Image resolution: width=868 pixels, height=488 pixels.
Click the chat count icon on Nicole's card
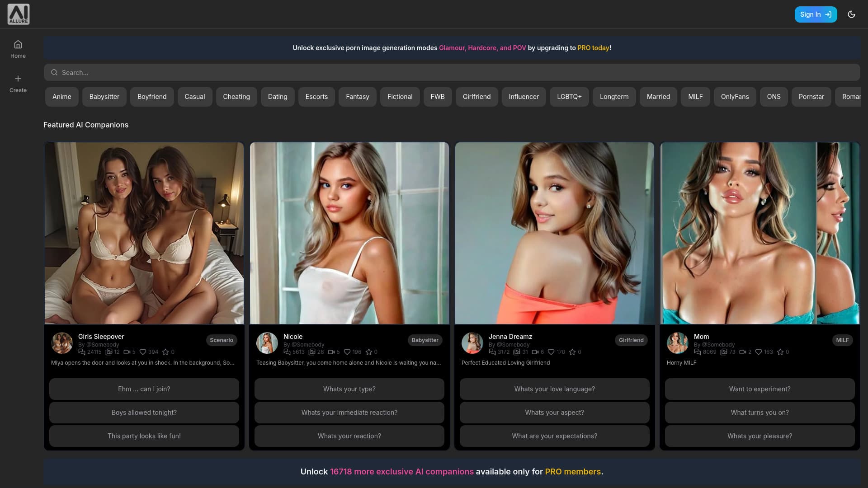pyautogui.click(x=287, y=352)
